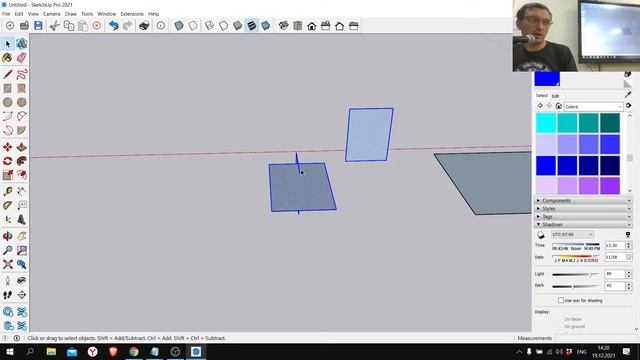Save the model with floppy icon
This screenshot has width=640, height=360.
(38, 26)
